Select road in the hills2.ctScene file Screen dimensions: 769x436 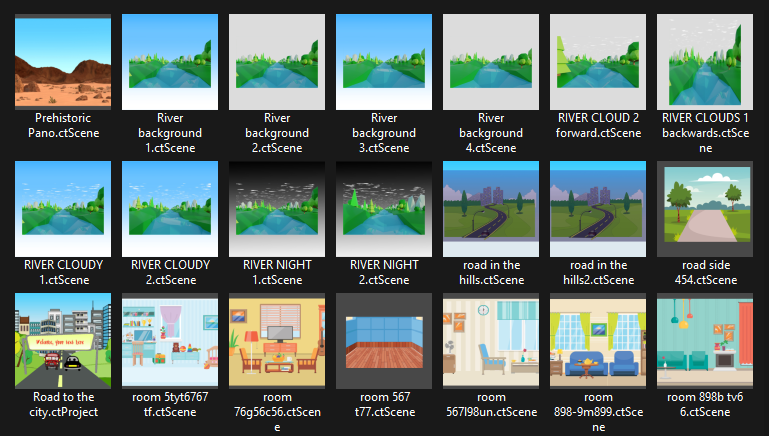(x=597, y=208)
